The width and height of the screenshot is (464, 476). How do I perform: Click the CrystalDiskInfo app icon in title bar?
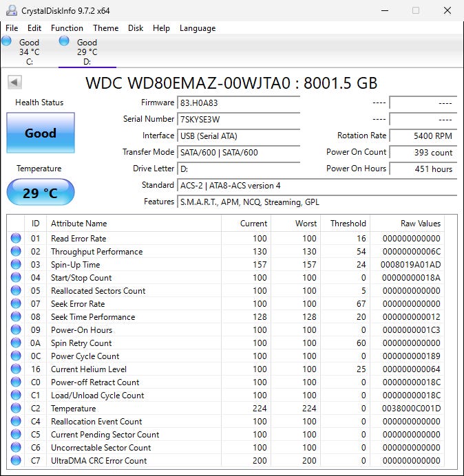[10, 10]
